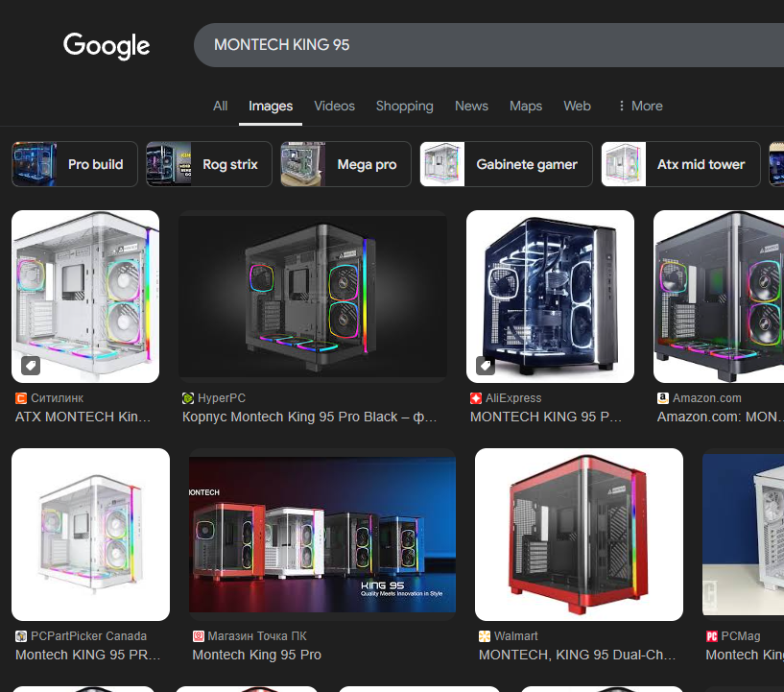Click the Amazon favicon
784x692 pixels.
point(663,398)
